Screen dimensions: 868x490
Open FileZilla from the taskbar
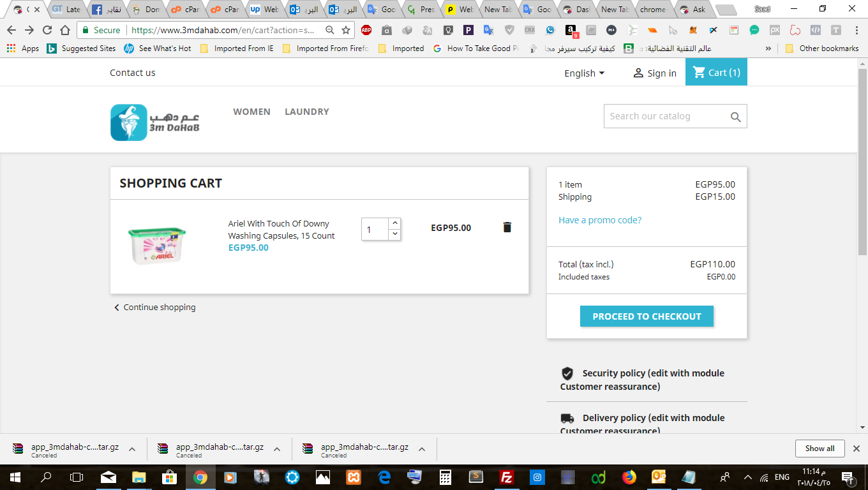coord(507,477)
